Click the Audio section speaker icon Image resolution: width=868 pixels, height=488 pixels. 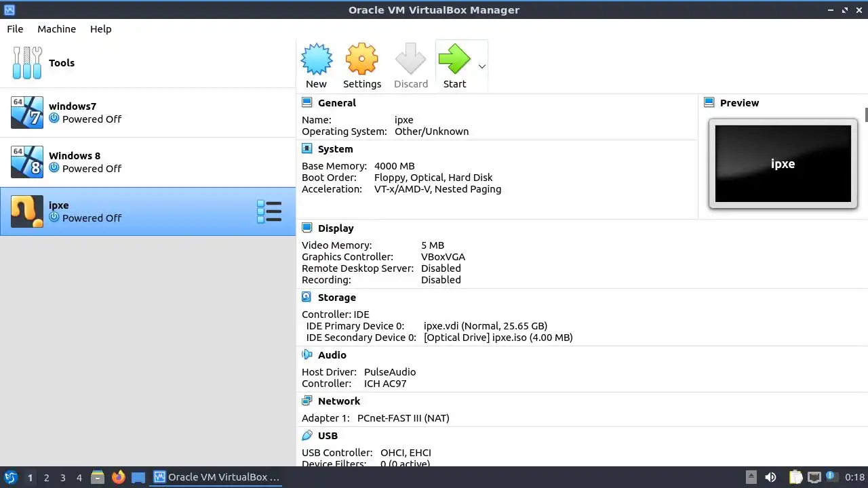pyautogui.click(x=307, y=354)
